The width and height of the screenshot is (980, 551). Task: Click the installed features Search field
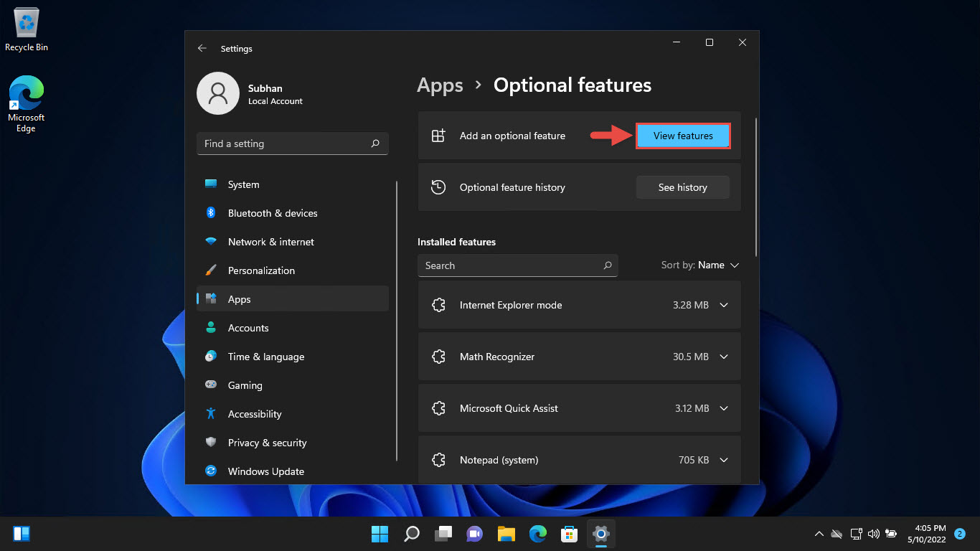(517, 265)
